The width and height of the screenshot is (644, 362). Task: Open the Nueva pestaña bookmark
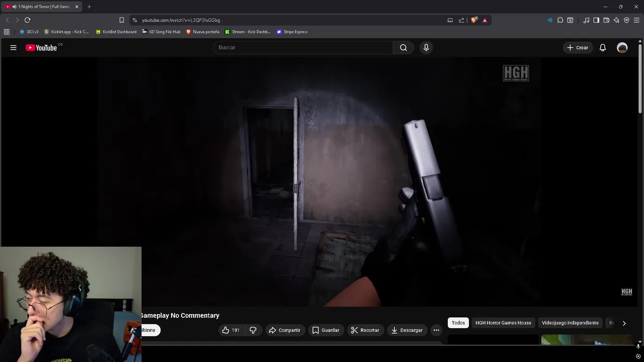click(x=203, y=32)
